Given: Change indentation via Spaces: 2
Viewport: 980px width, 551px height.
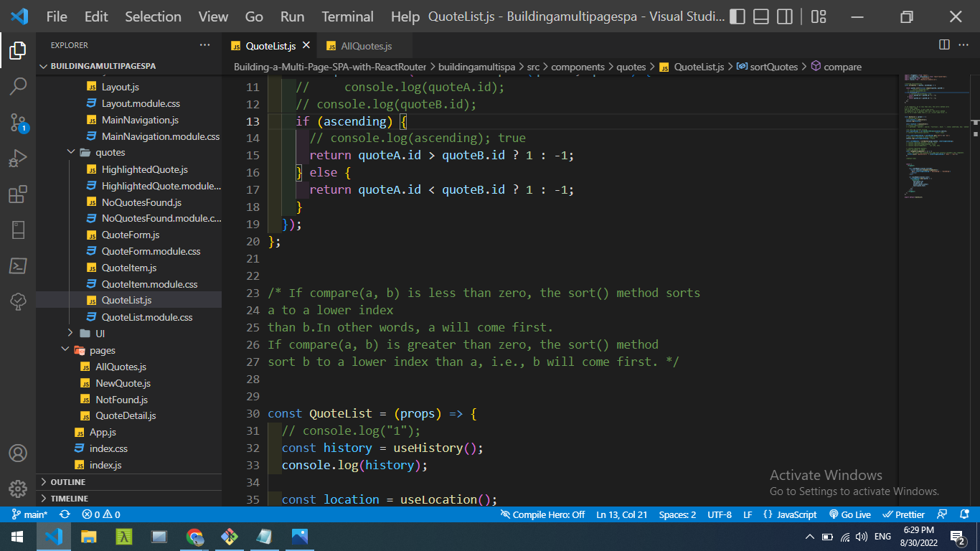Looking at the screenshot, I should point(677,514).
